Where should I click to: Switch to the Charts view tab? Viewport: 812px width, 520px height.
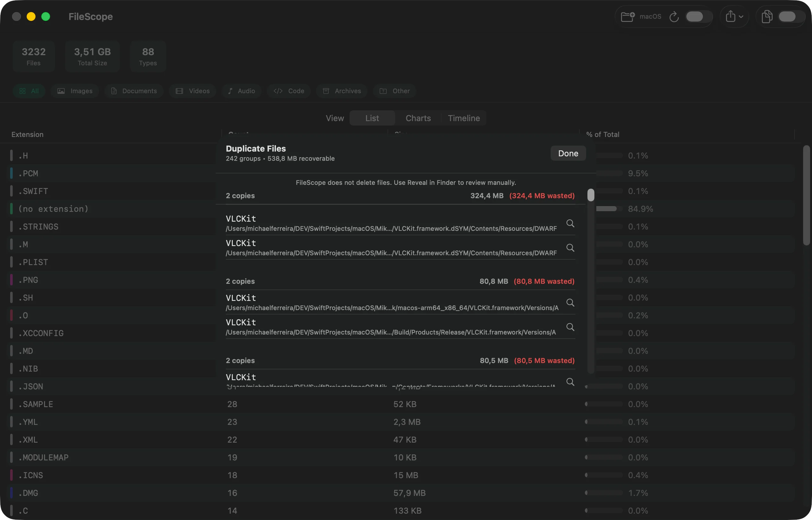418,118
